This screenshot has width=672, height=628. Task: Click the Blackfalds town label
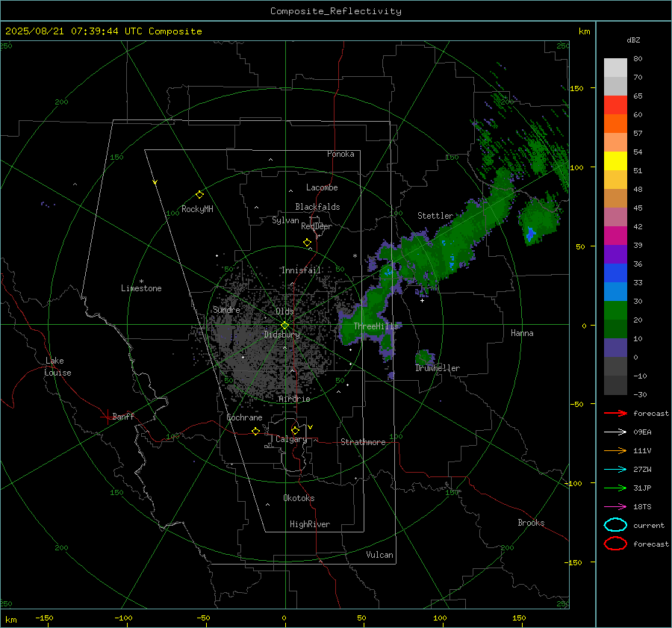coord(317,207)
